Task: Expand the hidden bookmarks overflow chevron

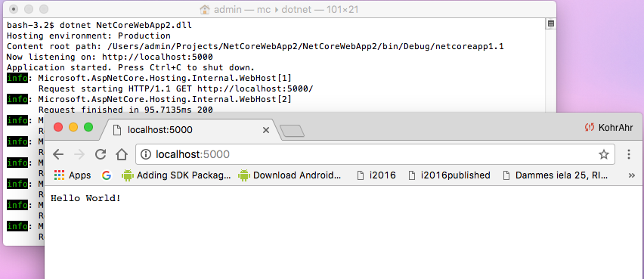Action: (633, 175)
